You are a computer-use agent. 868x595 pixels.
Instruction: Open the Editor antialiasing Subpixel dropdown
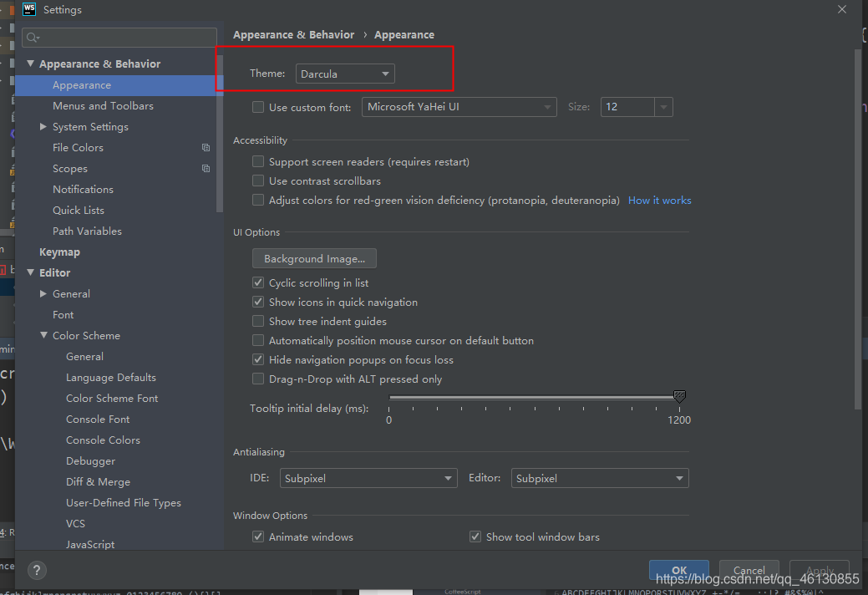pos(600,478)
